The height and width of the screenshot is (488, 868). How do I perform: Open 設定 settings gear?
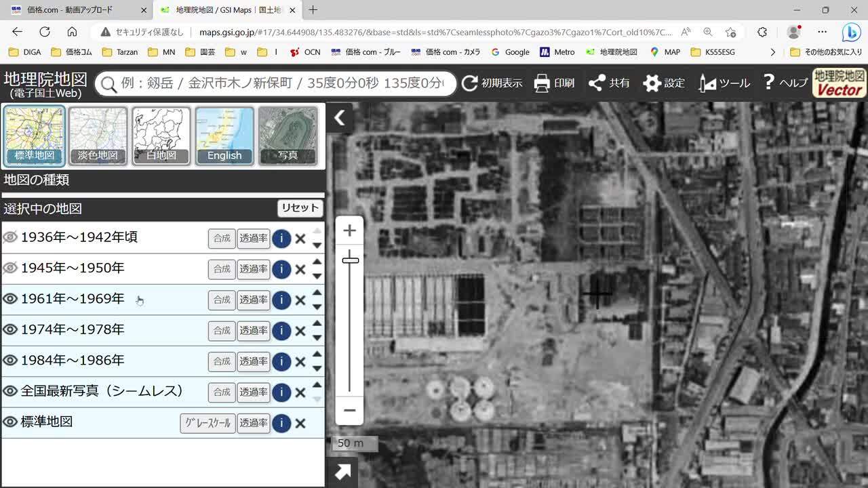pos(663,83)
